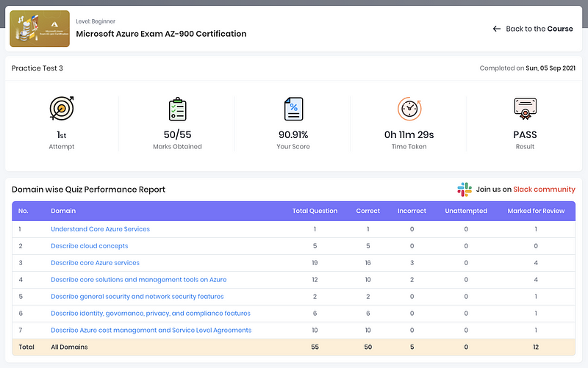Click the 'Correct' column header
588x368 pixels.
[x=368, y=211]
